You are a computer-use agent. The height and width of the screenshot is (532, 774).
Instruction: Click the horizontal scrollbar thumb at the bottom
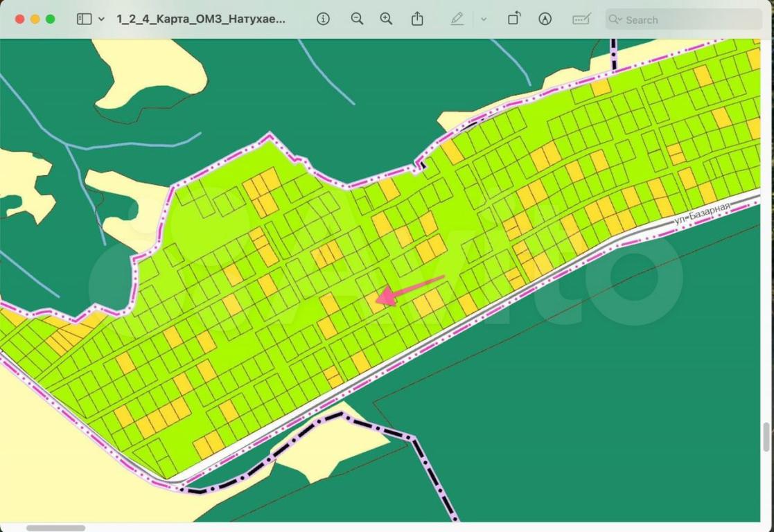pos(55,528)
